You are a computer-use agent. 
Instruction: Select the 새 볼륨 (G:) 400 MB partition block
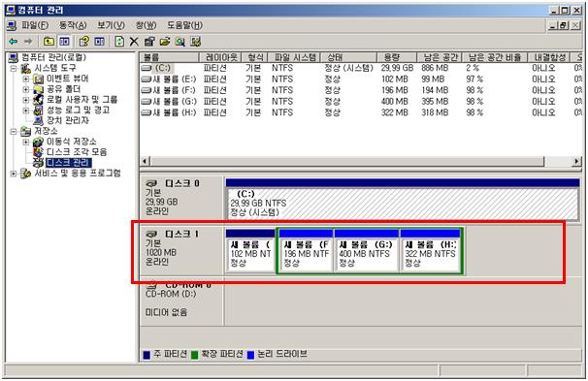(366, 251)
